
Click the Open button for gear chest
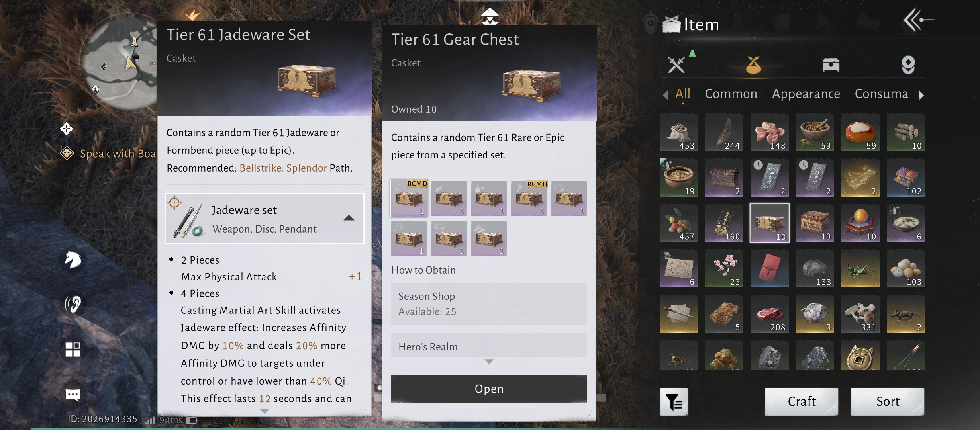[x=489, y=389]
